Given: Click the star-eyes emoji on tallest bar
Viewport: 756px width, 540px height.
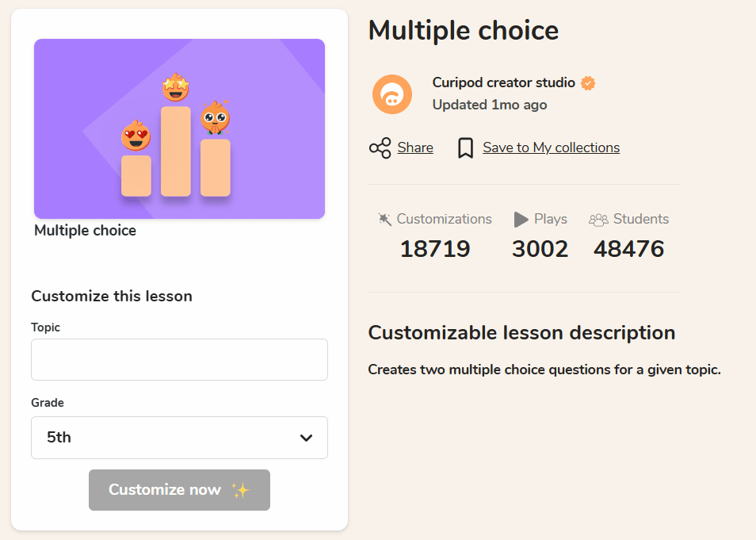Looking at the screenshot, I should (175, 88).
